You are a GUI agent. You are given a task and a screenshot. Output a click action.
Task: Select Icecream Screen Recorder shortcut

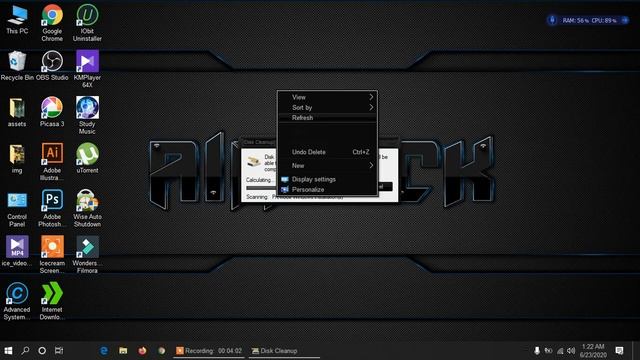52,255
